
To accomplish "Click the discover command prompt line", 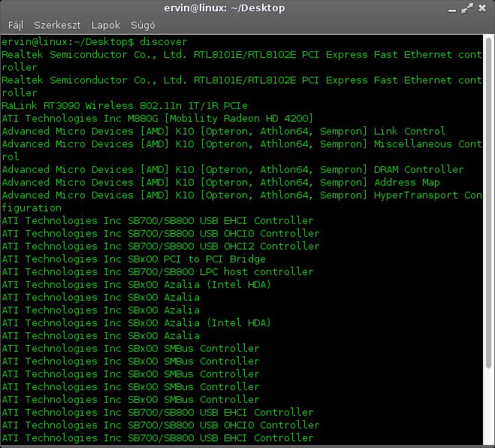I will coord(95,42).
